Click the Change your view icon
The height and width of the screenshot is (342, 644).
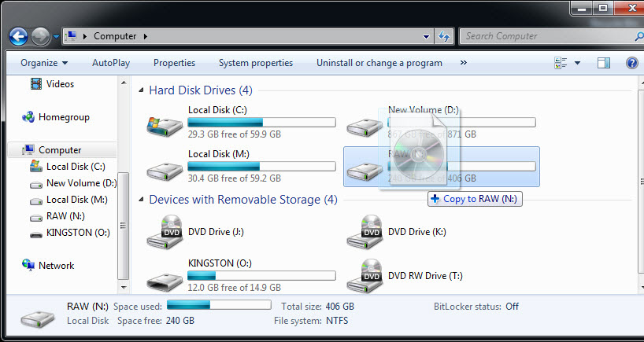(x=561, y=63)
